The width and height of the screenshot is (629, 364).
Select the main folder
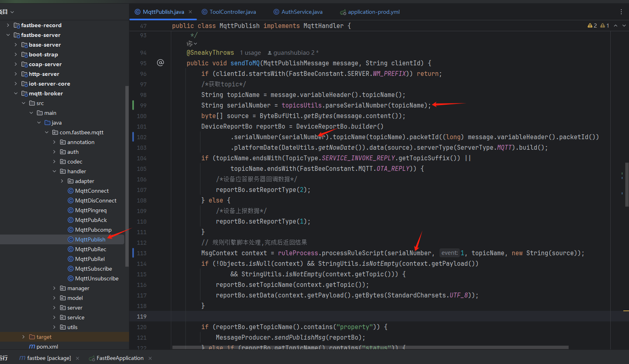47,113
